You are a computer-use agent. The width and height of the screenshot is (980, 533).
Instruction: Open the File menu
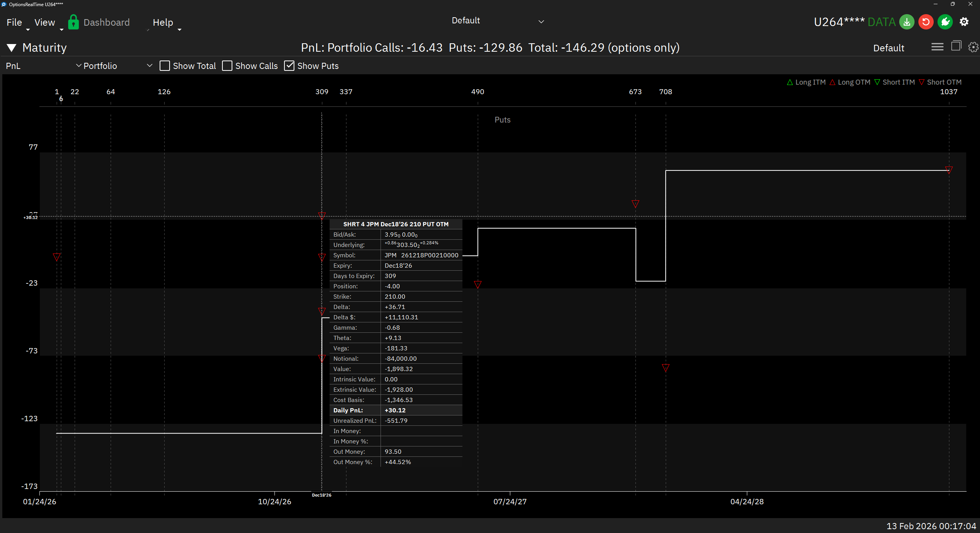point(14,23)
